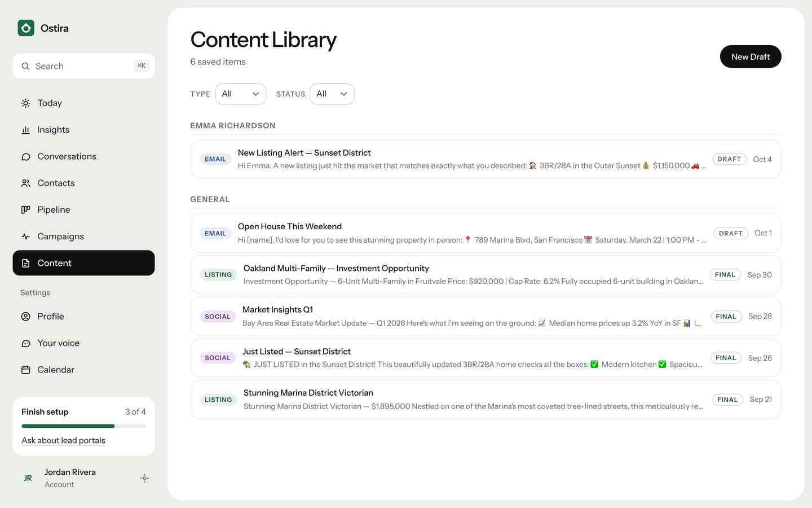Image resolution: width=812 pixels, height=508 pixels.
Task: Click the JR avatar circle
Action: [x=28, y=478]
